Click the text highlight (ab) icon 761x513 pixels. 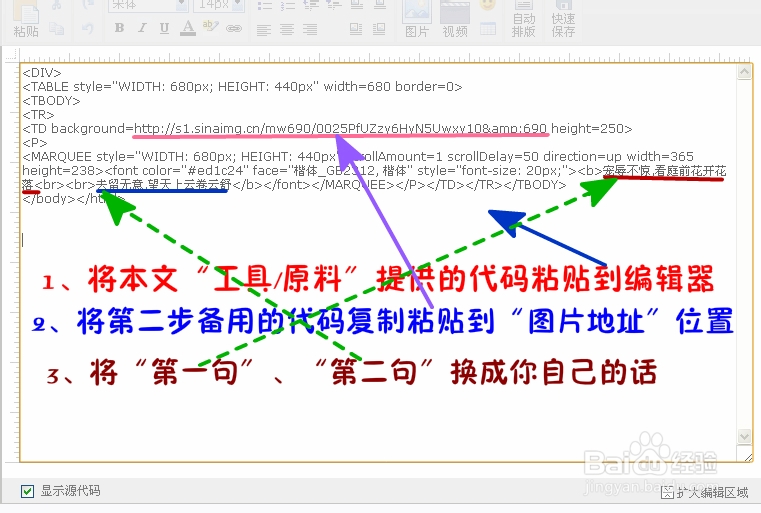tap(210, 27)
